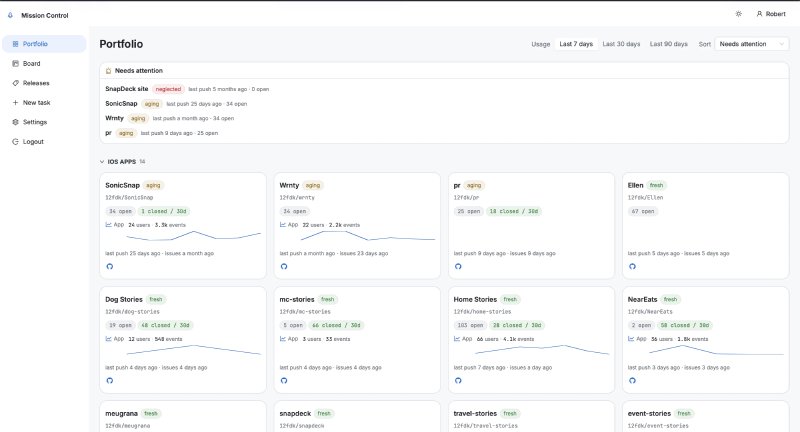This screenshot has width=800, height=432.
Task: Open GitHub icon on NearEats card
Action: point(633,380)
